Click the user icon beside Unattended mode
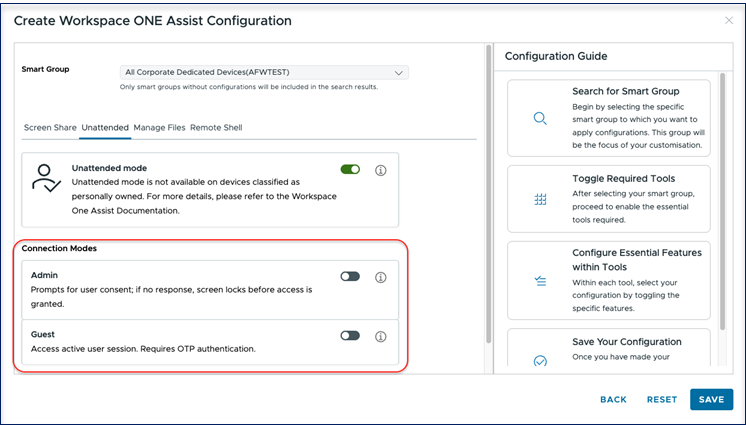Viewport: 746px width, 425px height. (x=46, y=178)
